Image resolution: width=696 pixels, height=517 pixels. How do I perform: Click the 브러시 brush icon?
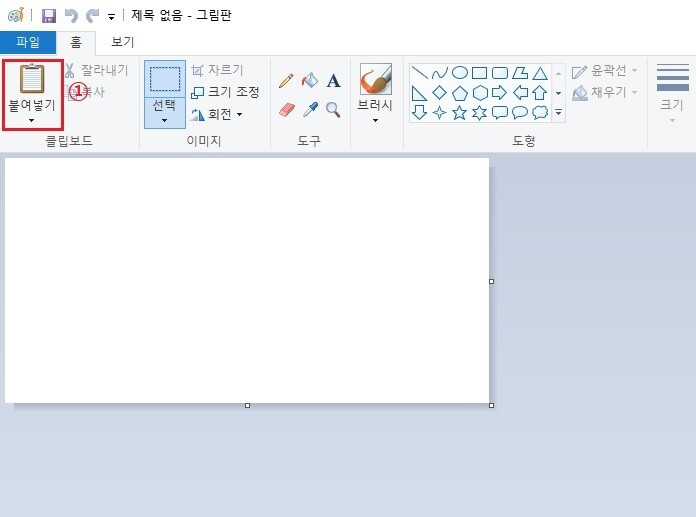[x=376, y=79]
